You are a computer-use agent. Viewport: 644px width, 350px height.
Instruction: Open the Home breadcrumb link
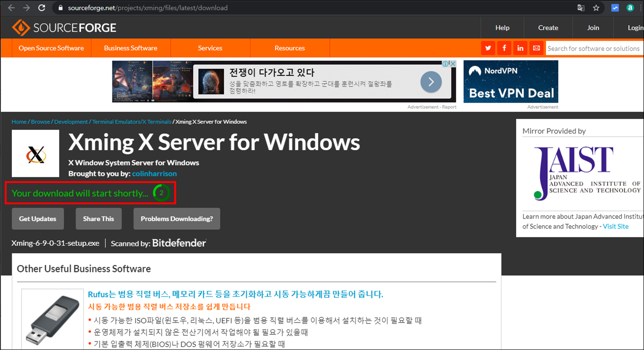(x=19, y=122)
